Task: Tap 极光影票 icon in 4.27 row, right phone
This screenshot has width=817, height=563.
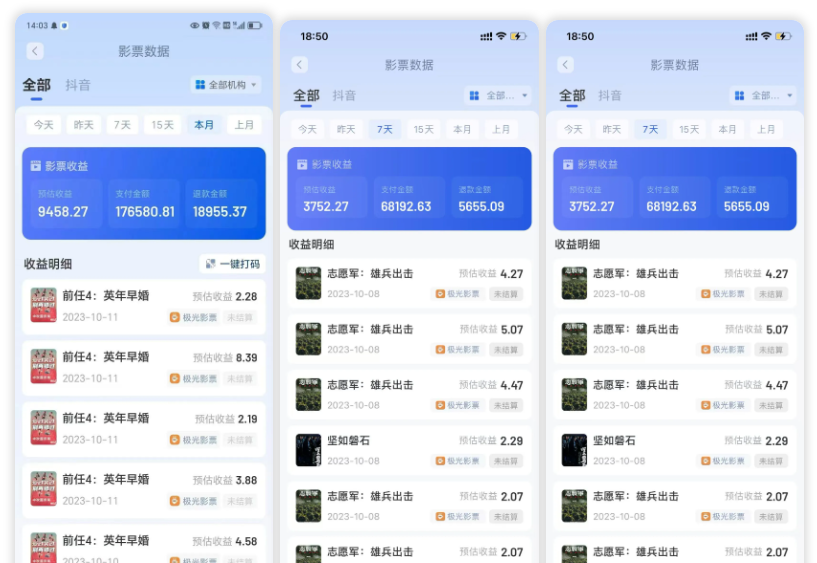Action: pos(705,294)
